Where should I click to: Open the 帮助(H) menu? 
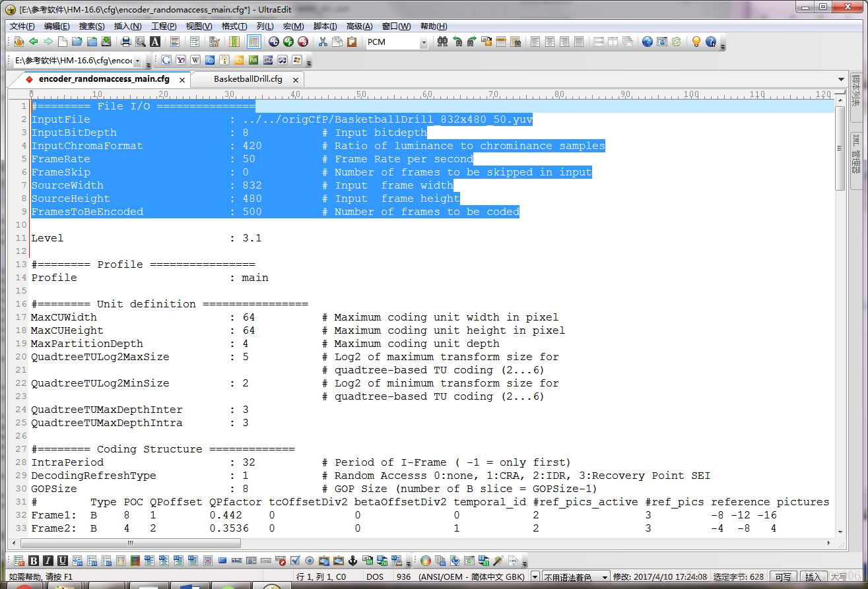tap(434, 26)
